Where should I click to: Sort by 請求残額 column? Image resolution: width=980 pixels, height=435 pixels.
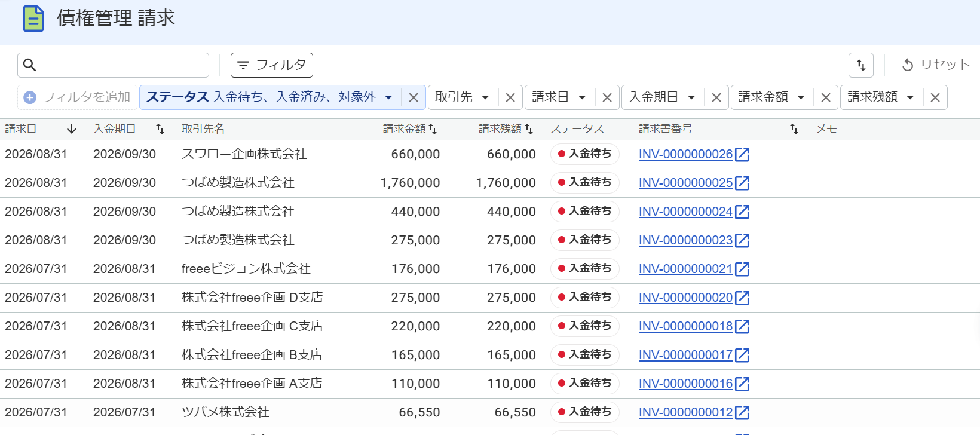pos(529,129)
